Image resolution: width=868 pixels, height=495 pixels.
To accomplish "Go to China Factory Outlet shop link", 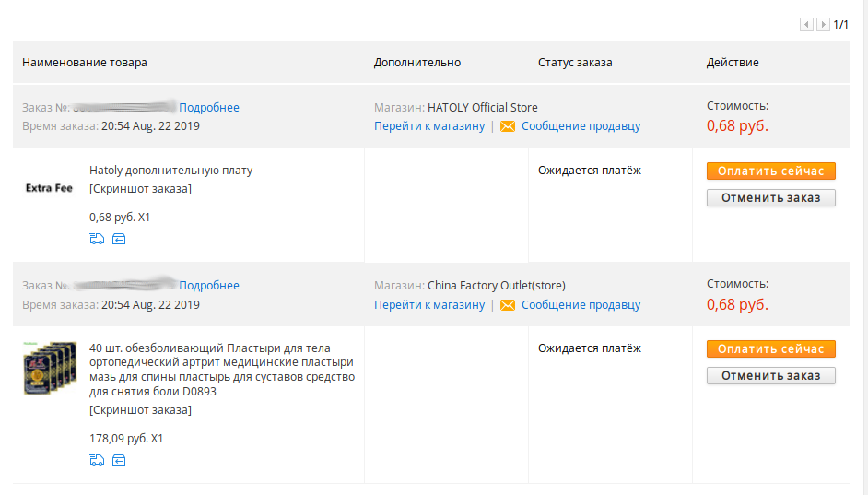I will pos(429,305).
